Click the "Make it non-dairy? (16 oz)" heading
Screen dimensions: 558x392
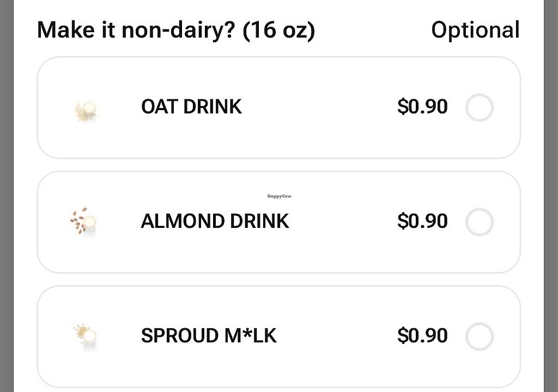coord(175,30)
